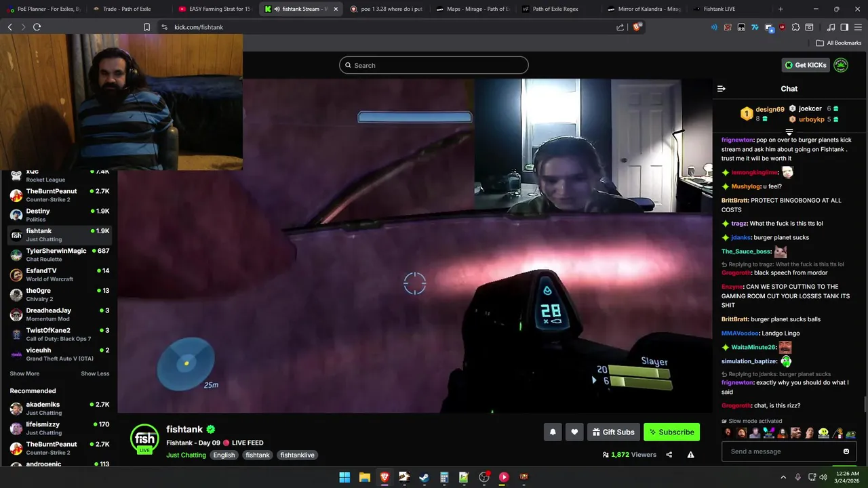Close the fishtank Stream tab
Viewport: 868px width, 488px height.
[x=335, y=9]
